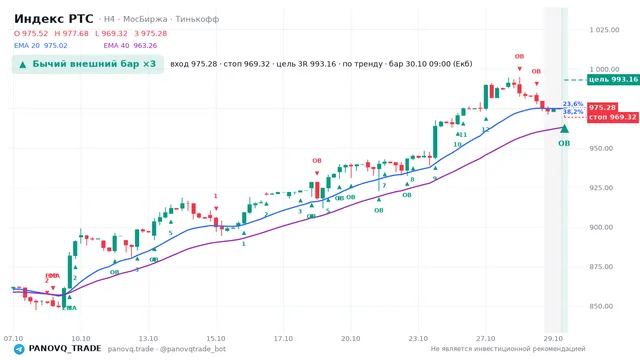Click the '29.10' date axis label
The image size is (640, 360).
553,339
